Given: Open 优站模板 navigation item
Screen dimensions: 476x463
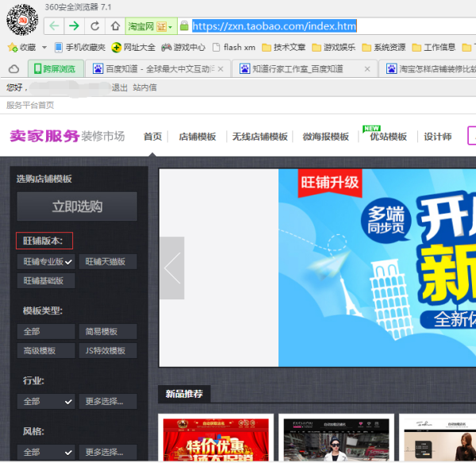Looking at the screenshot, I should click(x=388, y=137).
